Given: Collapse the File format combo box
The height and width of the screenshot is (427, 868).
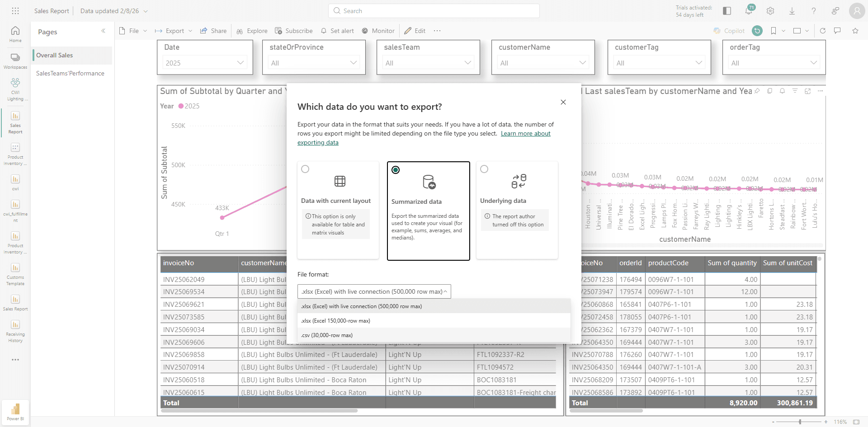Looking at the screenshot, I should (374, 291).
